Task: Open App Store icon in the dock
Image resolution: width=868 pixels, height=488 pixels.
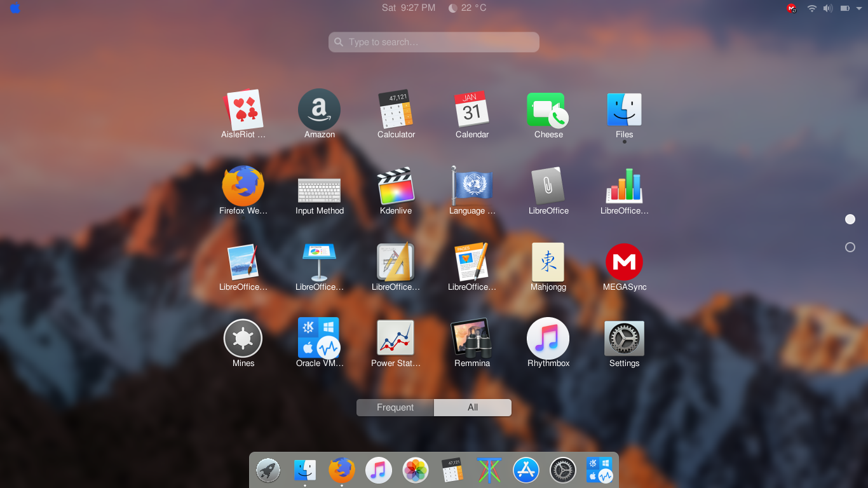Action: point(526,471)
